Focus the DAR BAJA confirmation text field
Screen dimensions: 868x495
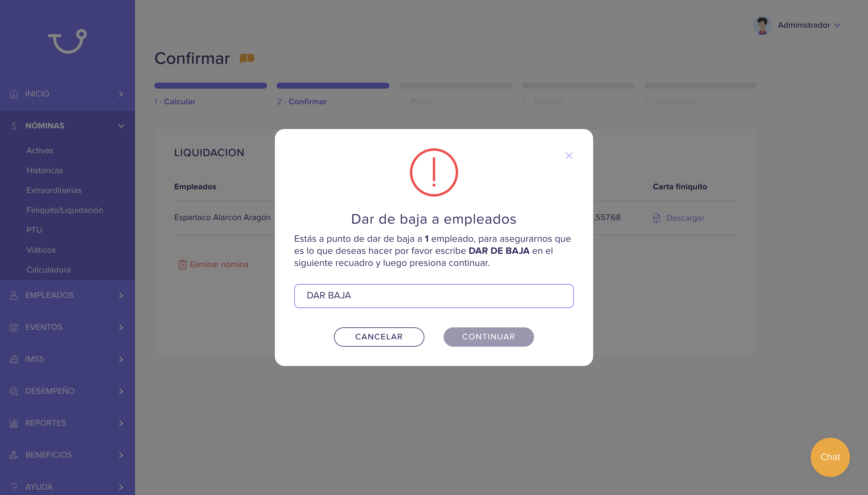(434, 296)
